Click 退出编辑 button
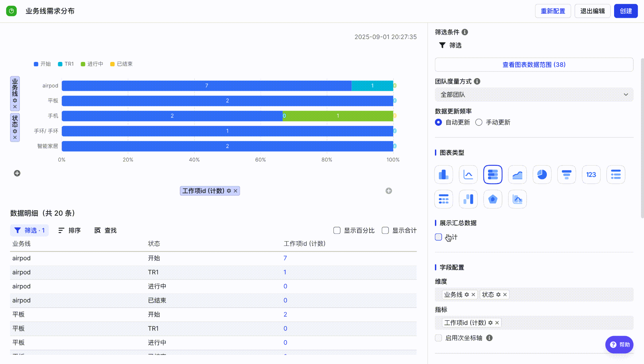Screen dimensions: 644x364 pyautogui.click(x=593, y=11)
